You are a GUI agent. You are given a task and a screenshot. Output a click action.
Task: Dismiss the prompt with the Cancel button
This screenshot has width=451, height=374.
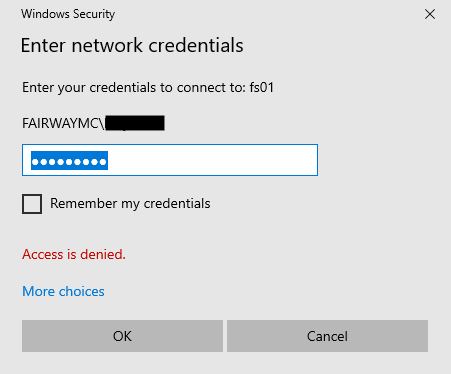point(327,336)
